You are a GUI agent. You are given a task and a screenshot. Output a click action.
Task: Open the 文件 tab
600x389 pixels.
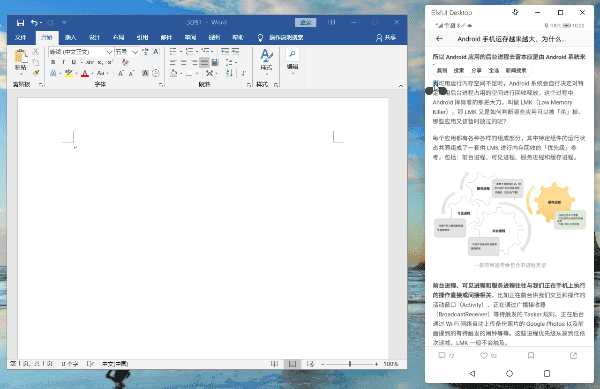click(20, 37)
